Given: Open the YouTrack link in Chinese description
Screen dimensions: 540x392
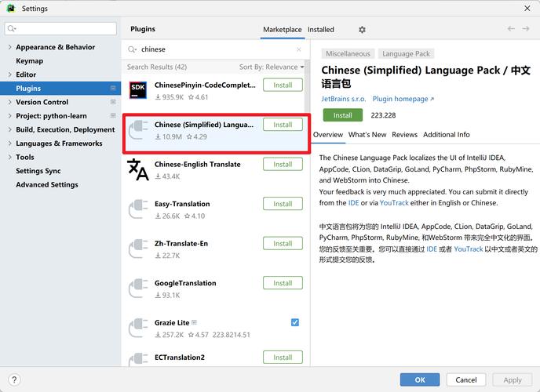Looking at the screenshot, I should (468, 249).
